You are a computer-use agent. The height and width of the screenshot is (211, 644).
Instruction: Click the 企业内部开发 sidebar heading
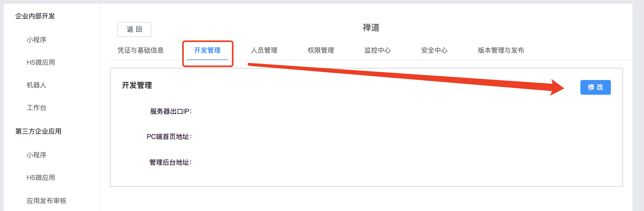(35, 16)
